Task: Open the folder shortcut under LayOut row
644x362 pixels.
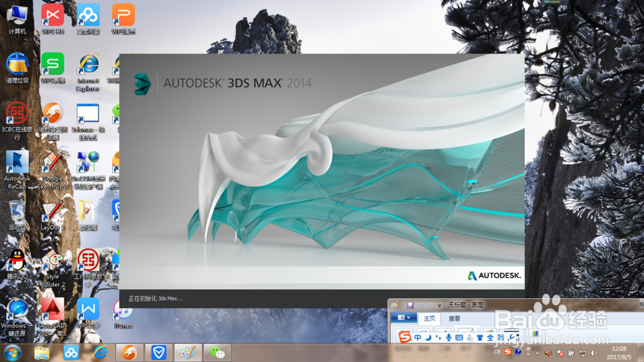Action: pyautogui.click(x=87, y=215)
